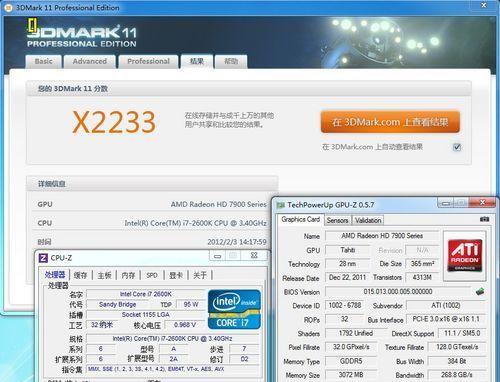Click the CPU-Z instruction set field
The image size is (500, 382).
point(173,369)
